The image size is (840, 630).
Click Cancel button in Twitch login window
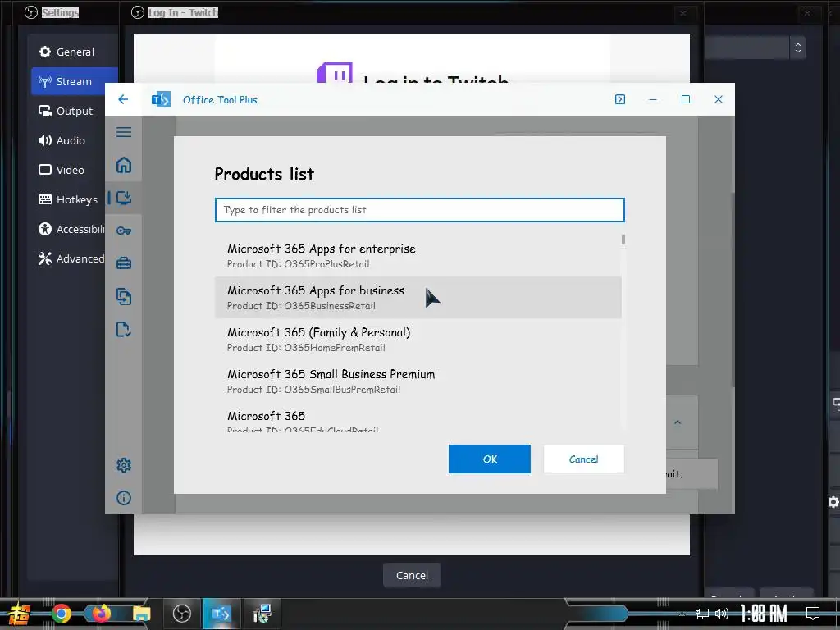[x=412, y=575]
